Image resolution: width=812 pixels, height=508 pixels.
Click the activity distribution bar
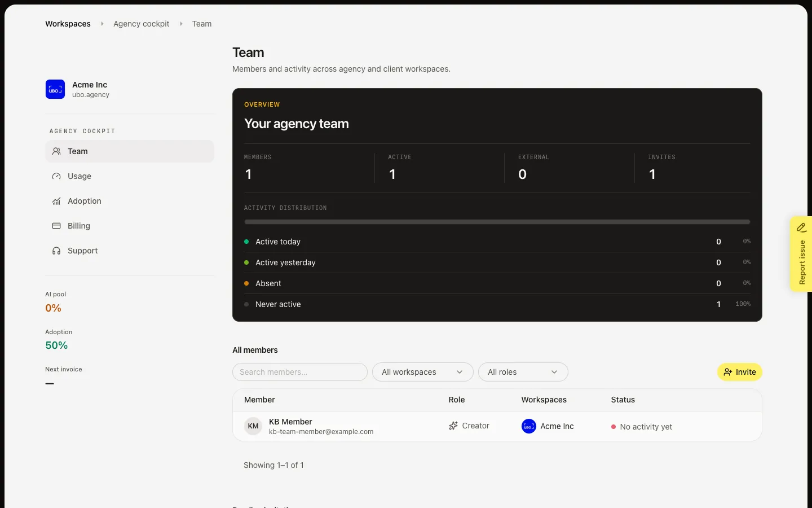pyautogui.click(x=497, y=222)
